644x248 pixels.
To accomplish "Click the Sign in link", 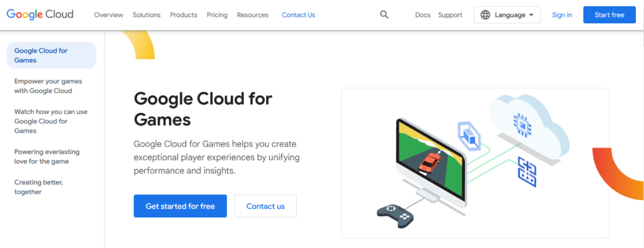I will pos(562,15).
